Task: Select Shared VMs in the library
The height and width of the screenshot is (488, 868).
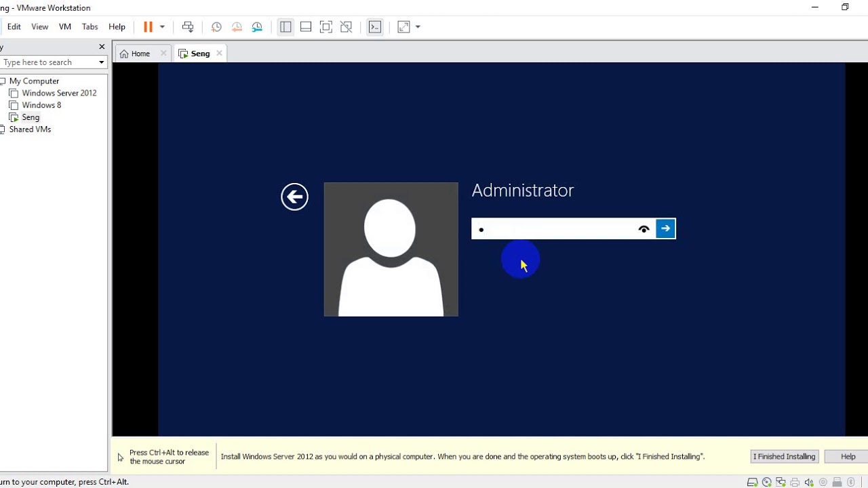Action: pyautogui.click(x=31, y=129)
